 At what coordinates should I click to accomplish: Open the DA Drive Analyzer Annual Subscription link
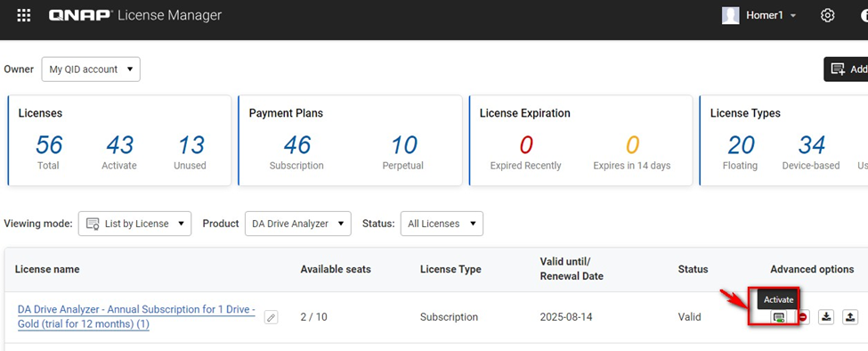[x=136, y=316]
